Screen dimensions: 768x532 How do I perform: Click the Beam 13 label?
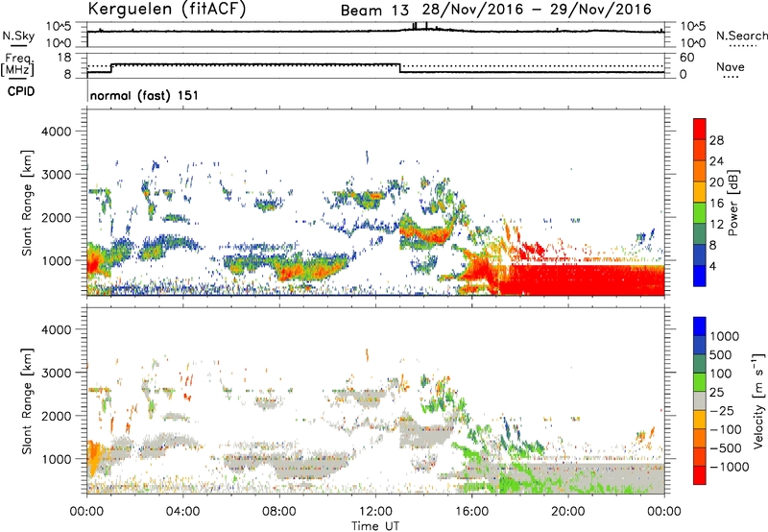(x=374, y=11)
